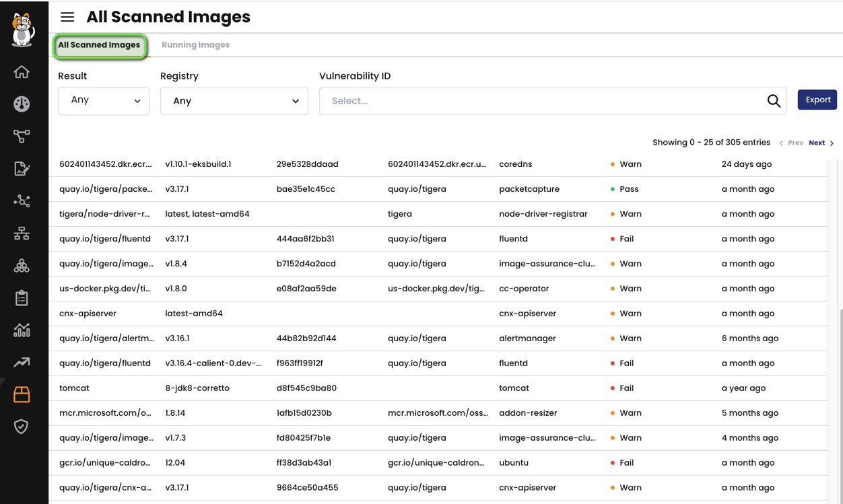The height and width of the screenshot is (504, 843).
Task: Click tag latest, latest-amd64
Action: 207,214
